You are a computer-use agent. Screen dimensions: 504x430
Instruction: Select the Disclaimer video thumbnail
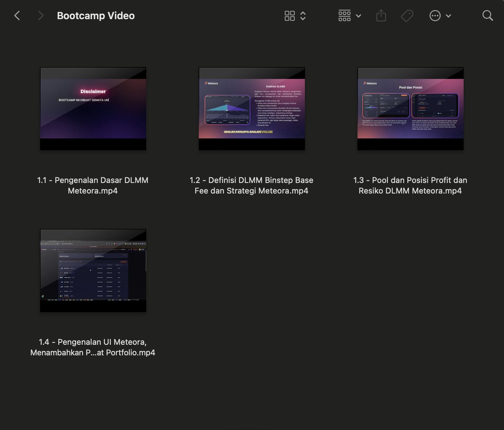(93, 109)
